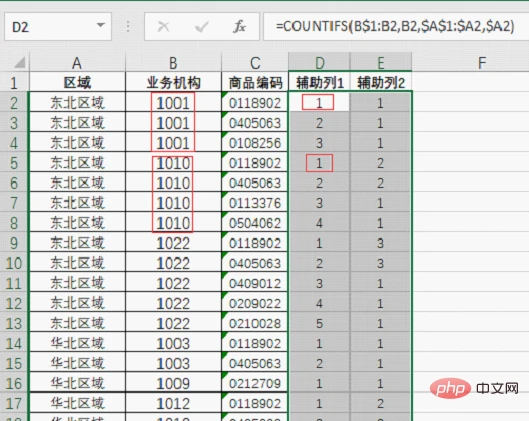This screenshot has height=421, width=529.
Task: Click header cell 业务机构
Action: (173, 82)
